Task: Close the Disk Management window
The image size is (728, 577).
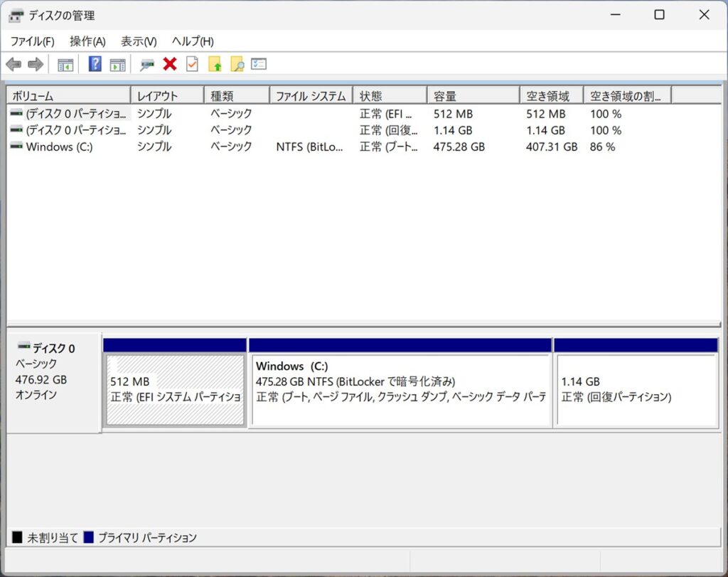Action: pos(704,15)
